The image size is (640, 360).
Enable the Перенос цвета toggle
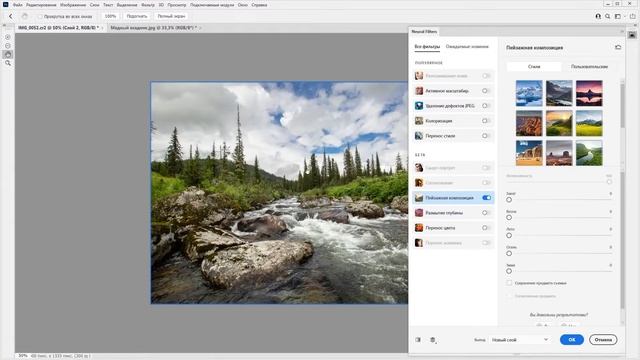pos(486,228)
